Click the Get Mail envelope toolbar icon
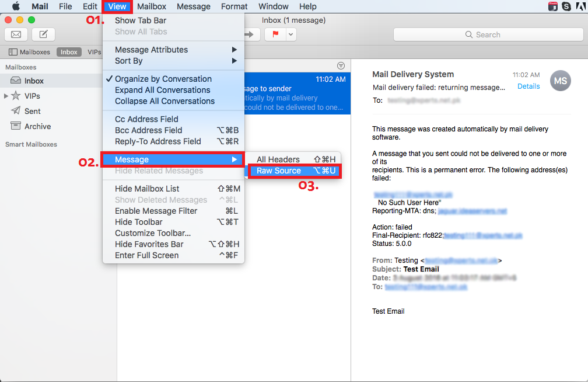 (16, 34)
